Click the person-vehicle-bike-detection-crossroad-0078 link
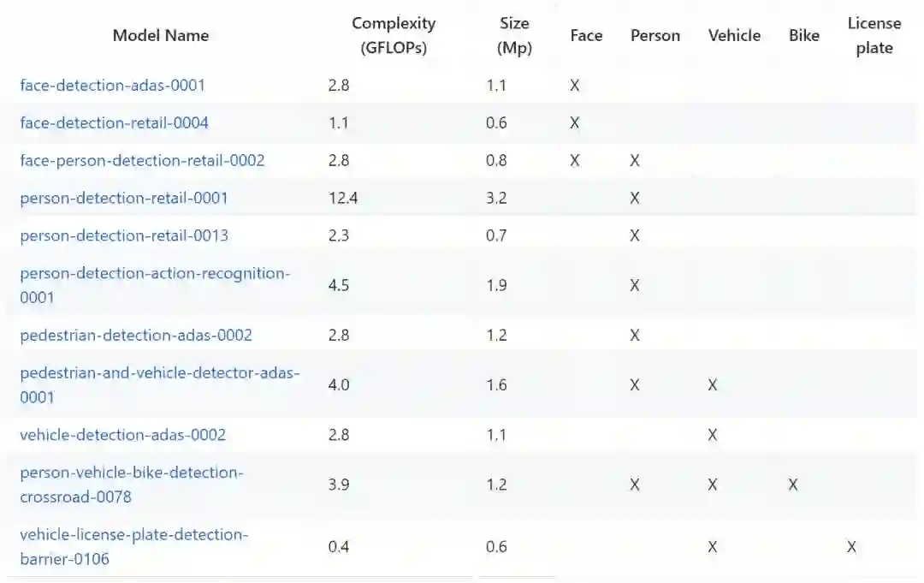Image resolution: width=924 pixels, height=583 pixels. pos(132,473)
